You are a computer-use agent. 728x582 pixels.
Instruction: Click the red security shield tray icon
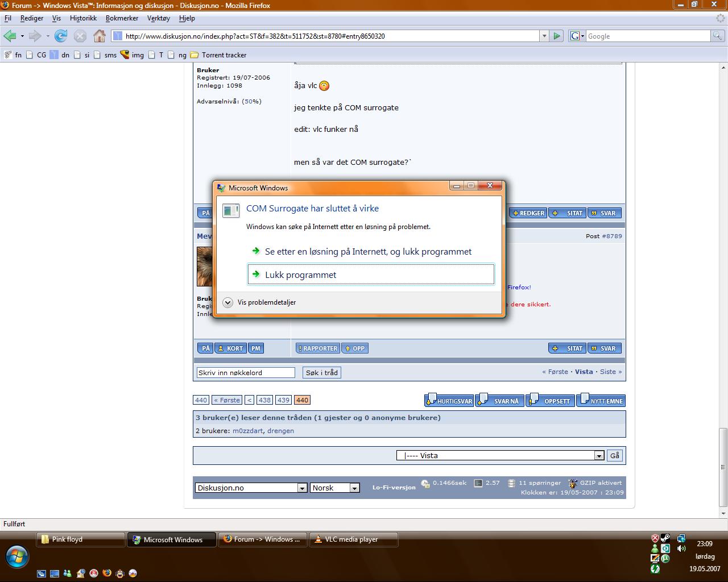coord(655,538)
